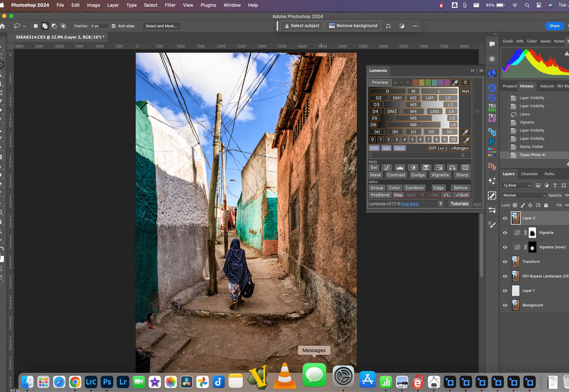Click the Select subject button

[x=302, y=26]
